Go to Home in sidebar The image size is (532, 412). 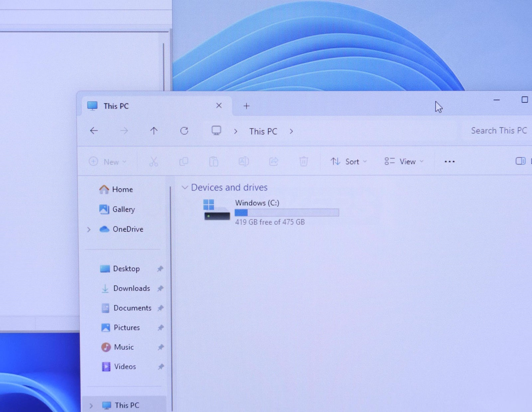pos(122,189)
